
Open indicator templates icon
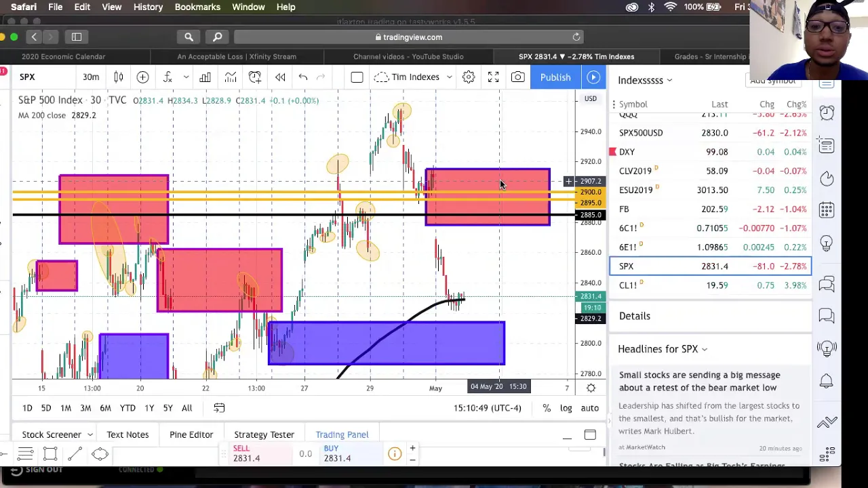click(x=231, y=77)
